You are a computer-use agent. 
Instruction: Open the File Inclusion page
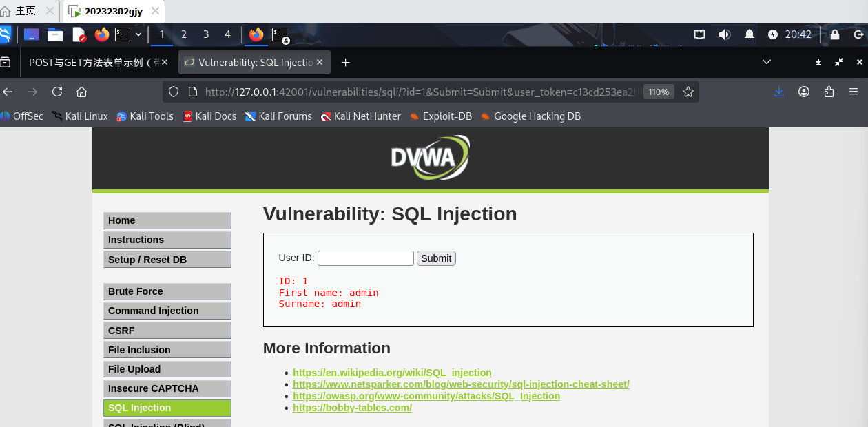167,350
